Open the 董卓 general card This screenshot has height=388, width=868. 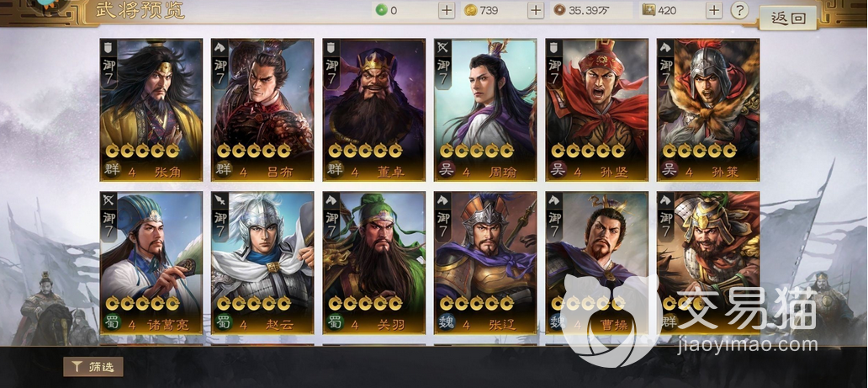[374, 109]
